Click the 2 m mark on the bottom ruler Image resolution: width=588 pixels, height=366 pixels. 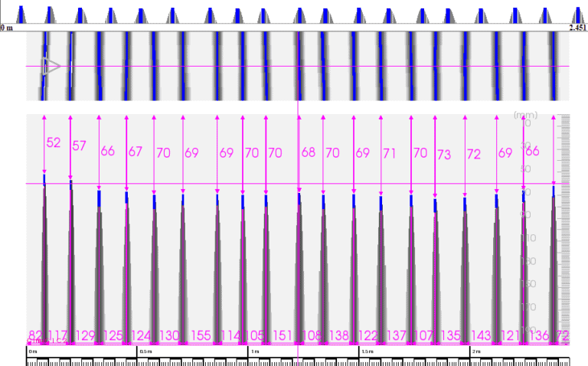click(476, 351)
